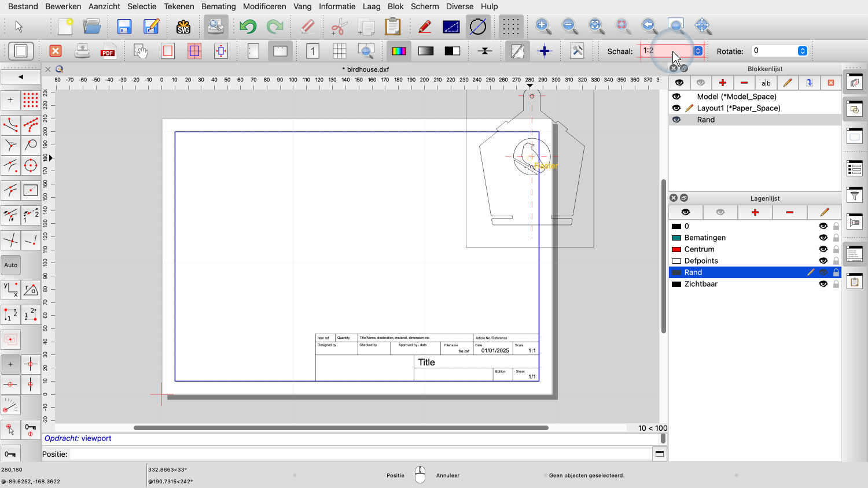Toggle visibility of Bematingen layer

point(823,238)
